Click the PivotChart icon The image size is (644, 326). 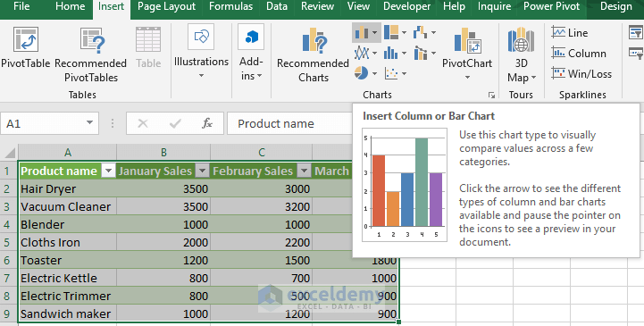point(467,40)
